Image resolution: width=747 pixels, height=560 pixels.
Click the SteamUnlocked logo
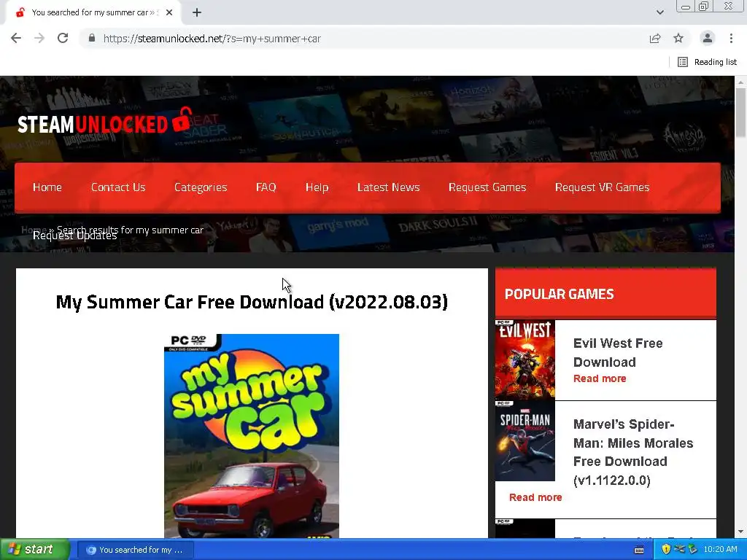[x=105, y=122]
